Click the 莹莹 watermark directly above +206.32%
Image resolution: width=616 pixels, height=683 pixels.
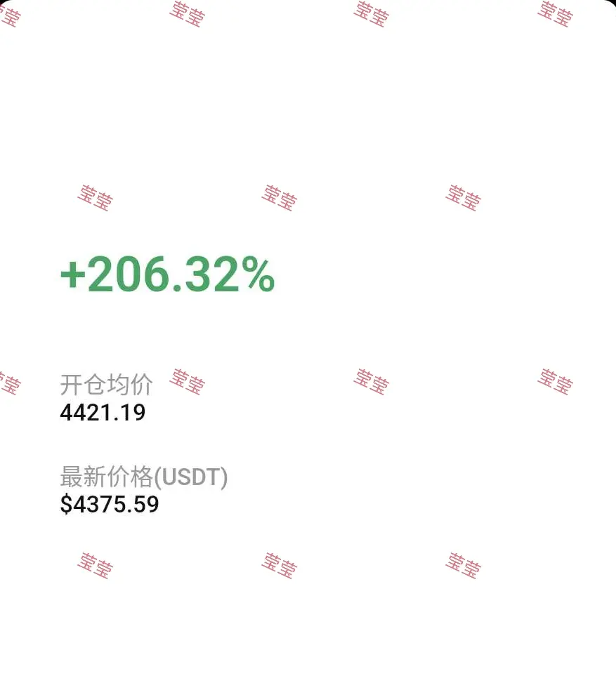point(96,198)
